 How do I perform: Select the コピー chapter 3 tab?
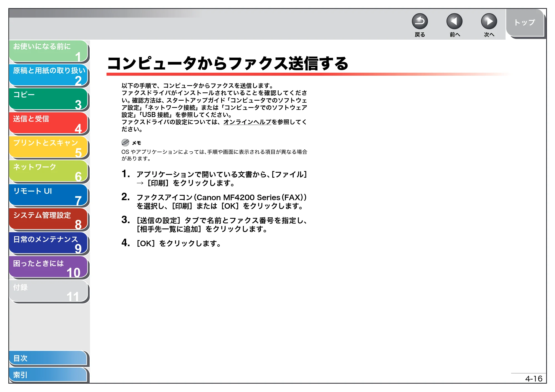pos(49,99)
